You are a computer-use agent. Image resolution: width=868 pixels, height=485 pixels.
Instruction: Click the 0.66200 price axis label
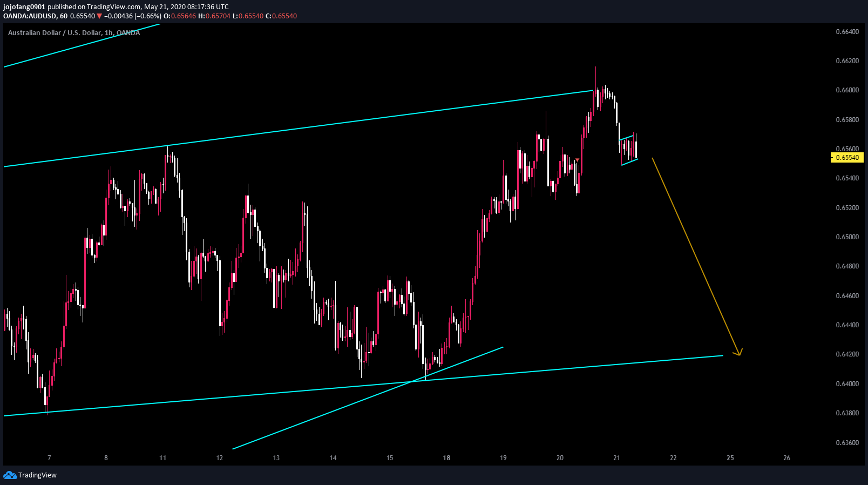[x=847, y=61]
